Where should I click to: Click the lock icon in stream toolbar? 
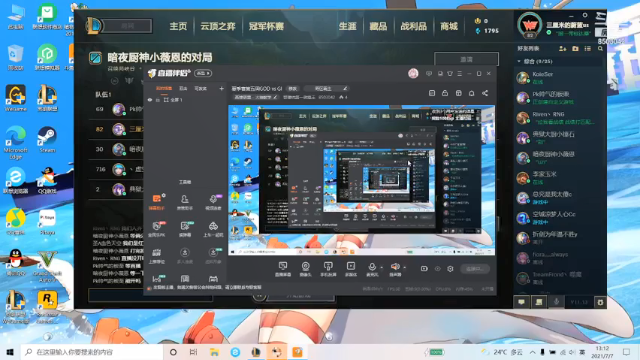click(445, 93)
